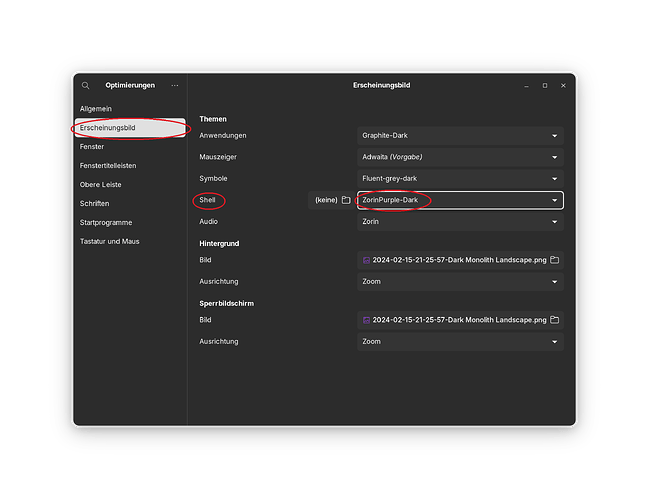Click folder icon in Hintergrund Bild field
The height and width of the screenshot is (499, 649).
554,260
